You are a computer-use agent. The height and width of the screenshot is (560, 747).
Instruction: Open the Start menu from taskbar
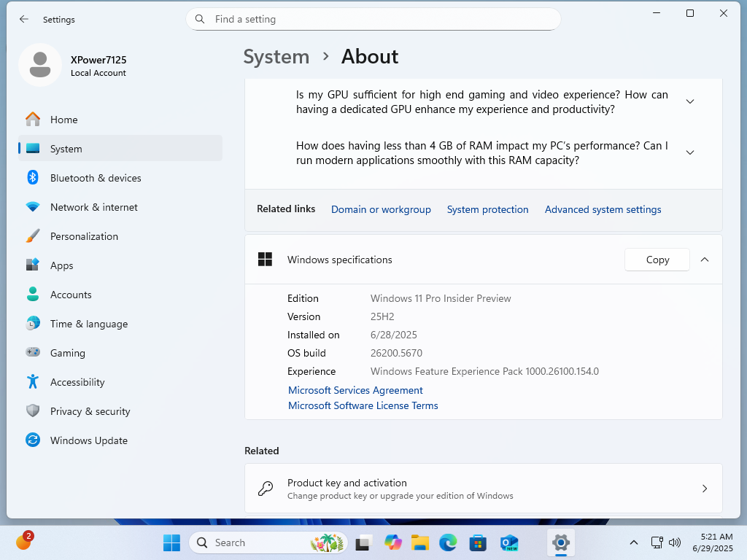pos(171,542)
